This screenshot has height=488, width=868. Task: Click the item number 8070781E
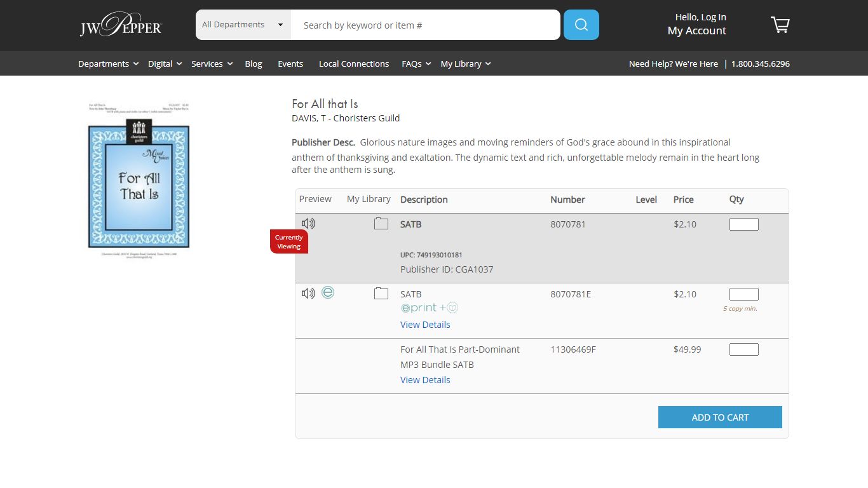[x=571, y=294]
